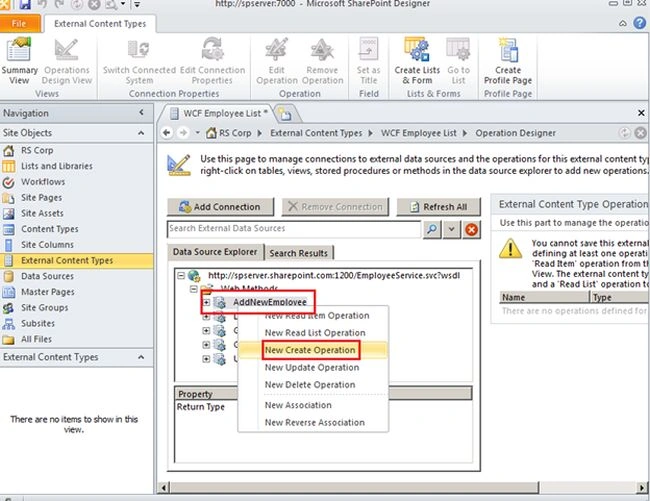Viewport: 650px width, 501px height.
Task: Switch to Operations Design View
Action: tap(67, 61)
